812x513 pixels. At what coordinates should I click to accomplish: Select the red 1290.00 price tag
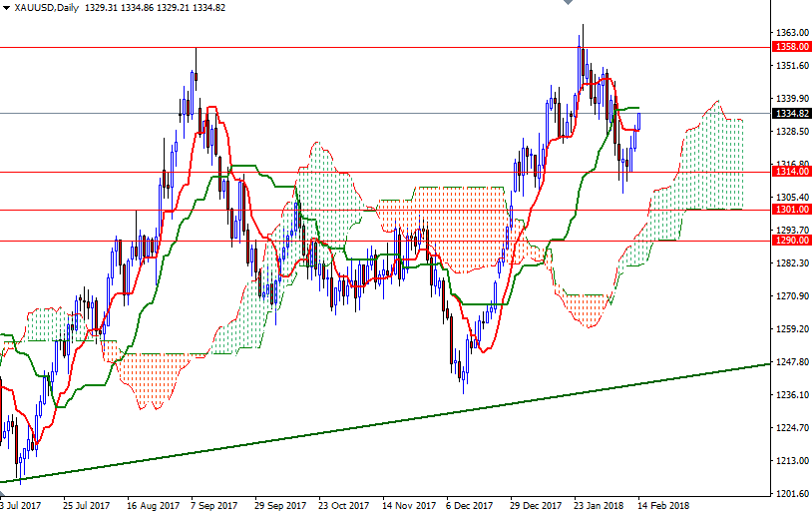(792, 241)
